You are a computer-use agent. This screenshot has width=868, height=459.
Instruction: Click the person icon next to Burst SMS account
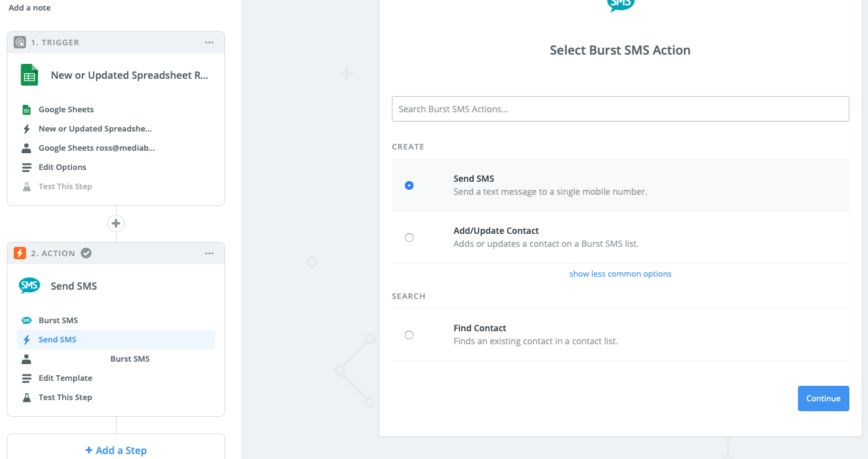click(27, 359)
